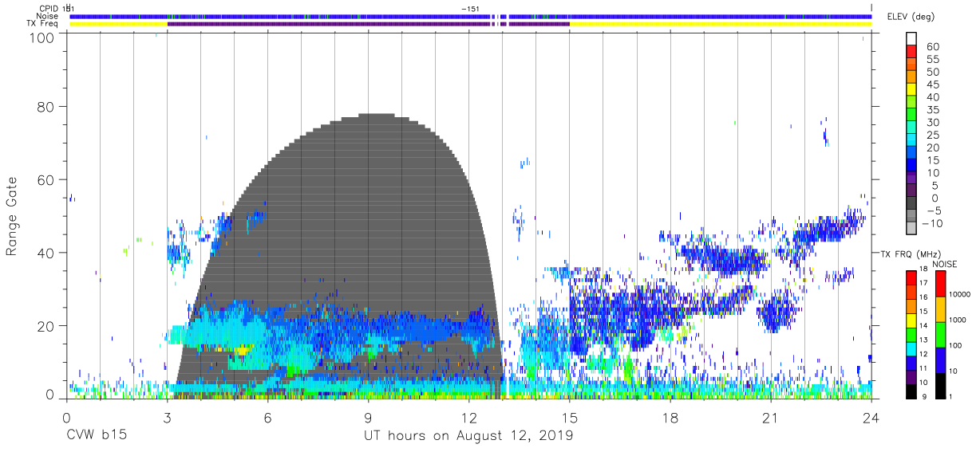Screen dimensions: 980x452
Task: Click the orange swatch of the NOISE colorbar
Action: (x=940, y=309)
